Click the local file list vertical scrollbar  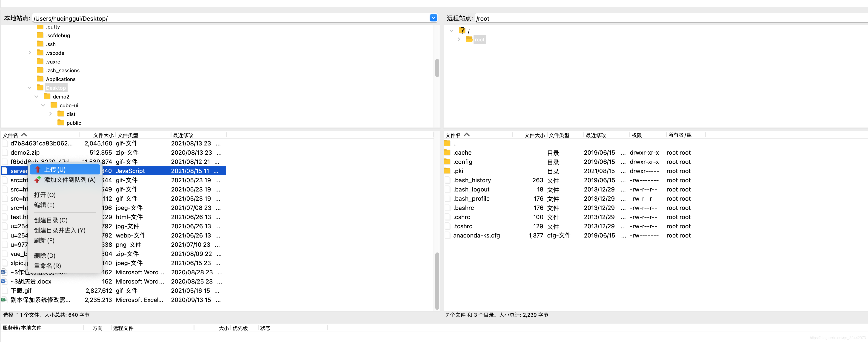tap(437, 281)
